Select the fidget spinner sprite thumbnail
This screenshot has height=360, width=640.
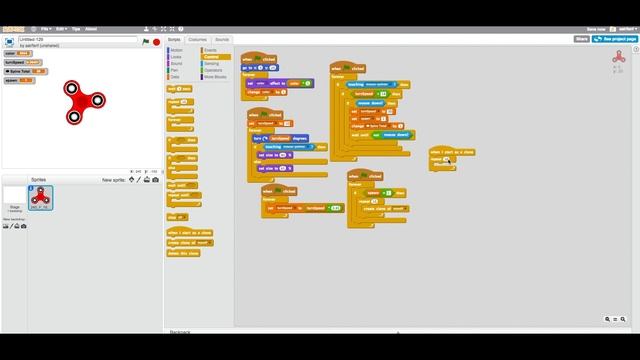40,198
